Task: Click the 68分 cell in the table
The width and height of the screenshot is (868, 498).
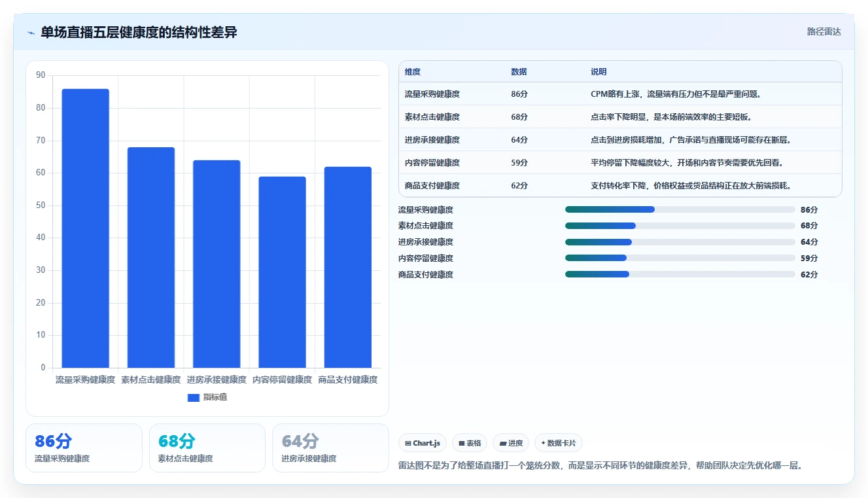Action: [519, 117]
